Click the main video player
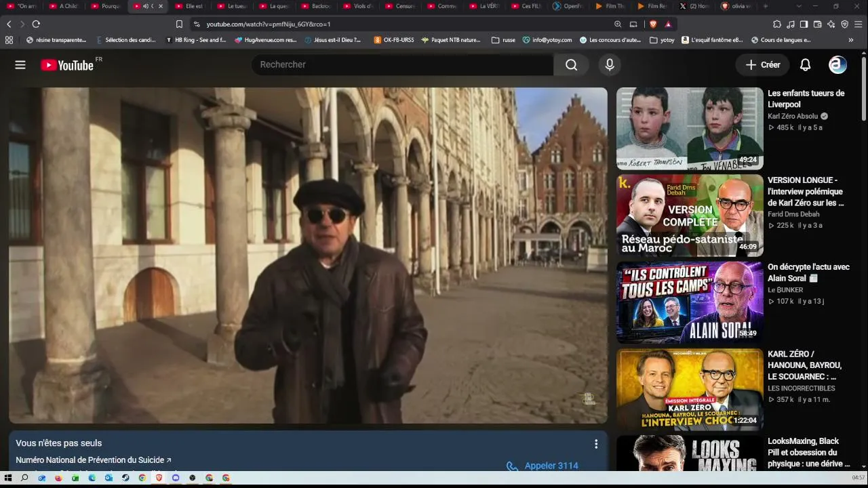868x488 pixels. coord(308,256)
